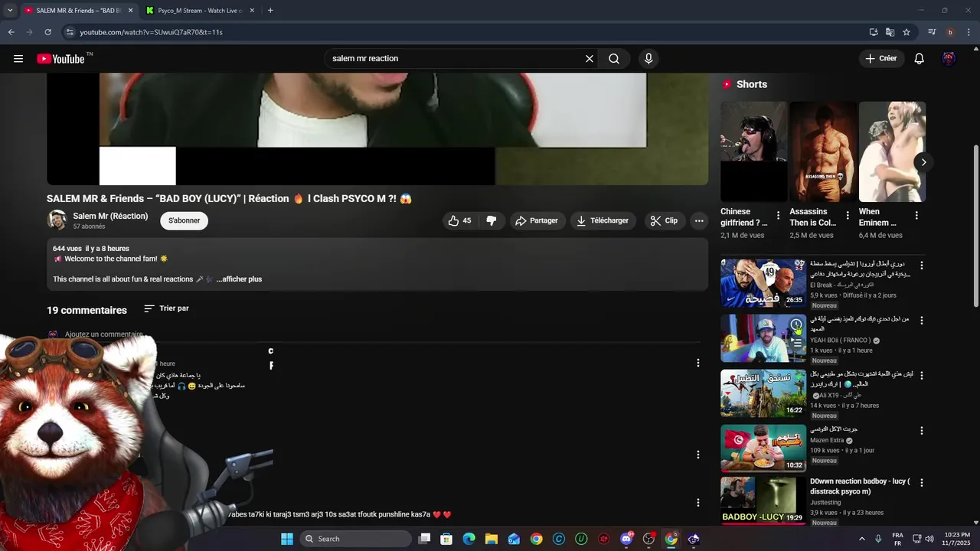
Task: Open the Trier par sort menu
Action: [x=166, y=308]
